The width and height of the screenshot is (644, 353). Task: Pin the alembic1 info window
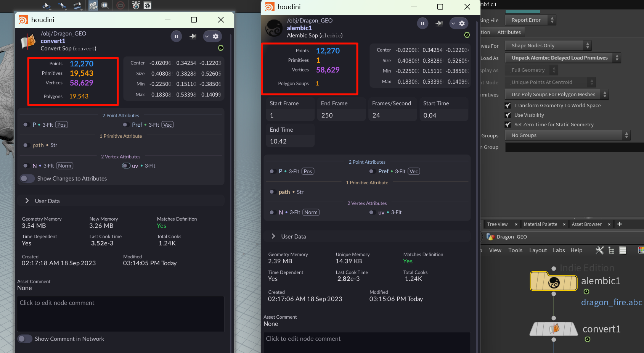(x=439, y=23)
